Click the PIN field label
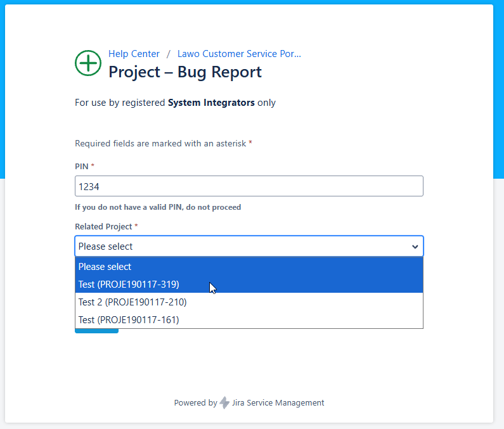Screen dimensions: 504x429 82,166
